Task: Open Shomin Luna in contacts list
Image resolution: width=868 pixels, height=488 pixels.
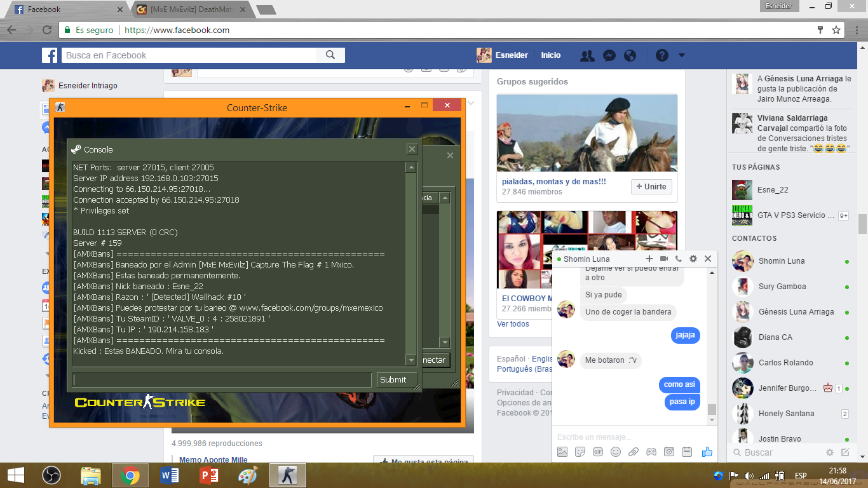Action: pyautogui.click(x=792, y=261)
